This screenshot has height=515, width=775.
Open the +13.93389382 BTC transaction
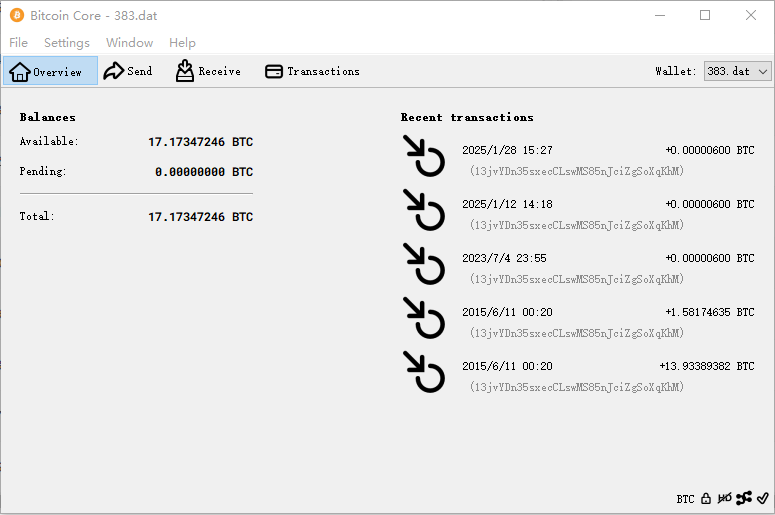(x=578, y=376)
